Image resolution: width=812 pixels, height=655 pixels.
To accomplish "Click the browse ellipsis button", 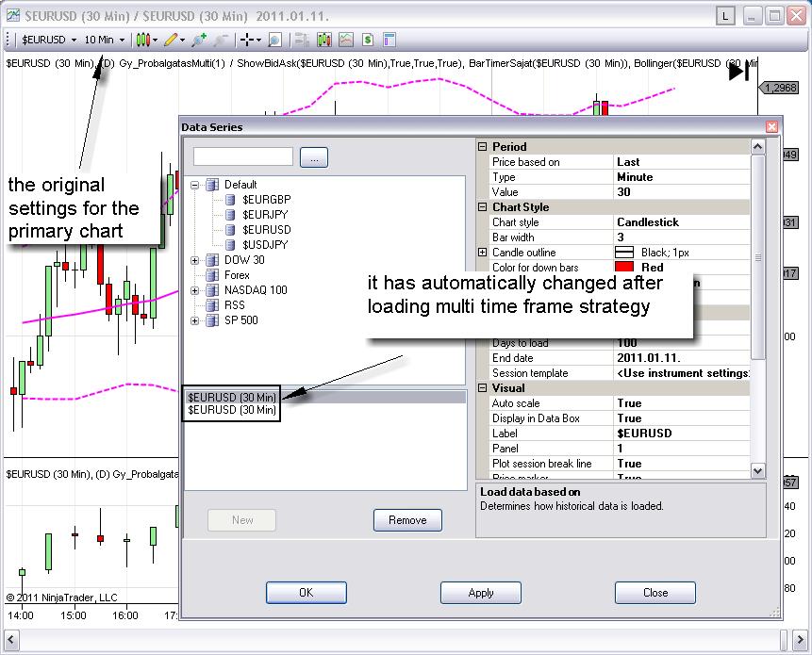I will tap(314, 157).
